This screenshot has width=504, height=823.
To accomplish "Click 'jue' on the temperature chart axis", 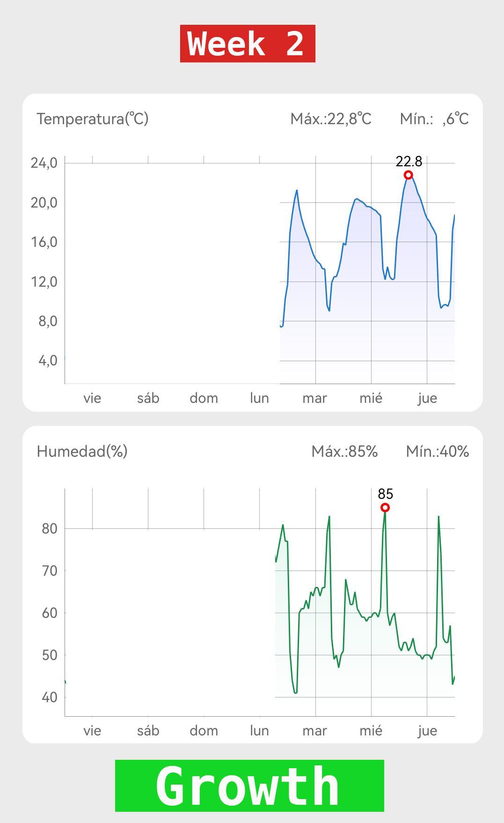I will tap(427, 398).
